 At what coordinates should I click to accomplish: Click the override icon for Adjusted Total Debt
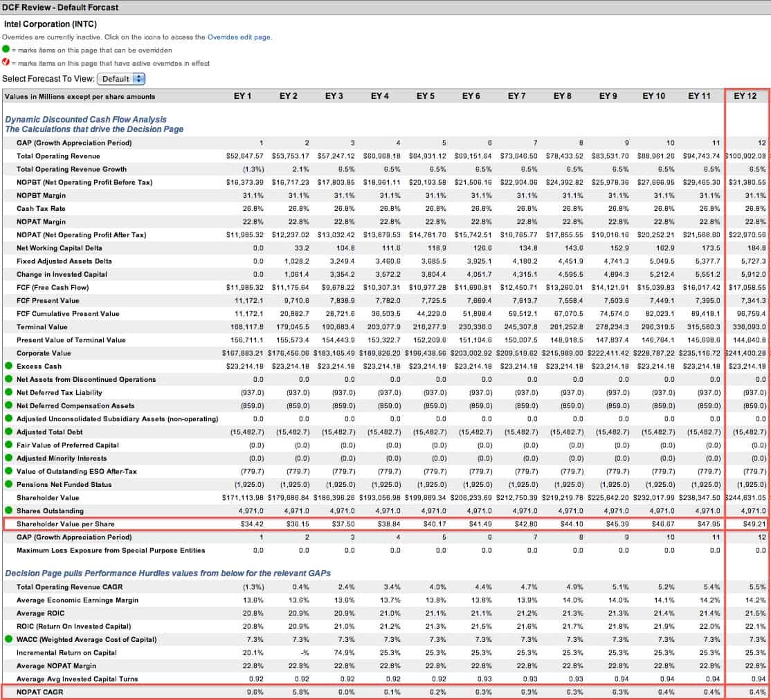click(x=8, y=432)
